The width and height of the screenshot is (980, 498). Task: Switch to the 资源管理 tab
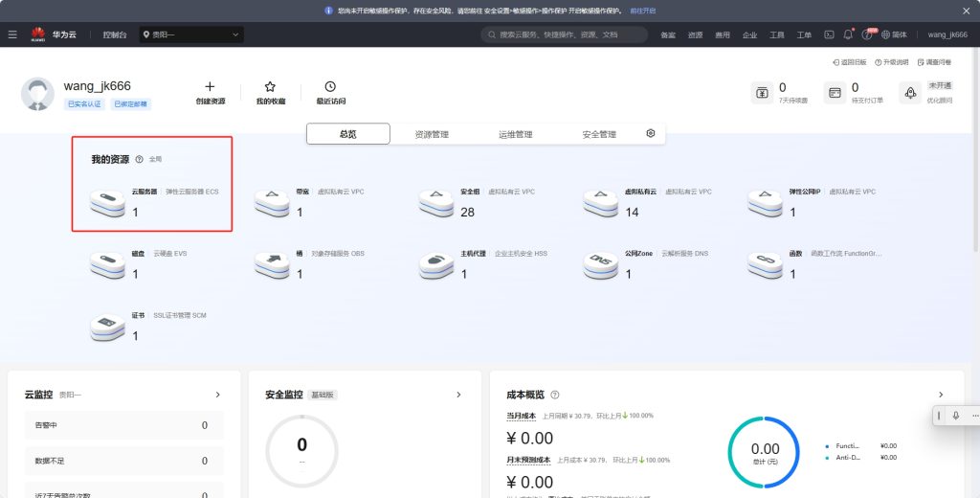pos(432,134)
